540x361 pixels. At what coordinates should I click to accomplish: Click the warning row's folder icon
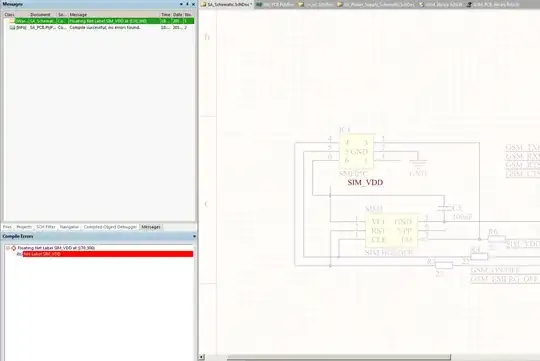pyautogui.click(x=12, y=21)
